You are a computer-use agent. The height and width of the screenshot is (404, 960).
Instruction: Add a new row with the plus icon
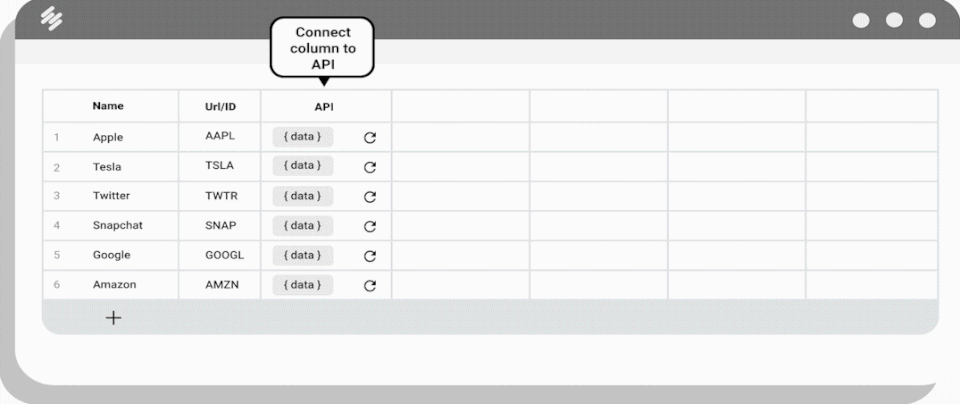click(x=114, y=318)
